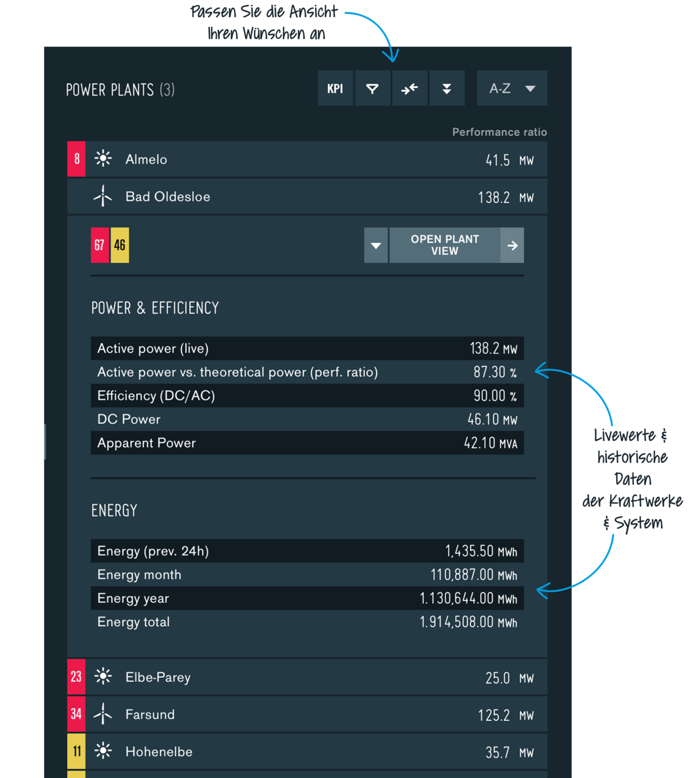Click the Energy total value

coord(469,622)
